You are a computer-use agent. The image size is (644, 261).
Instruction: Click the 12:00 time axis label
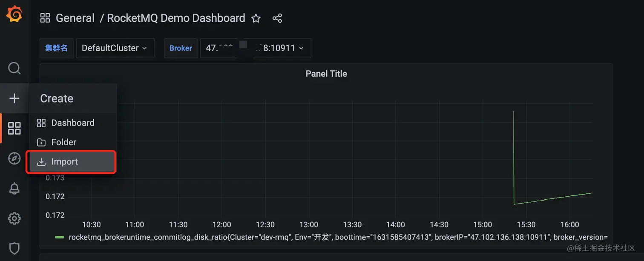[x=221, y=224]
